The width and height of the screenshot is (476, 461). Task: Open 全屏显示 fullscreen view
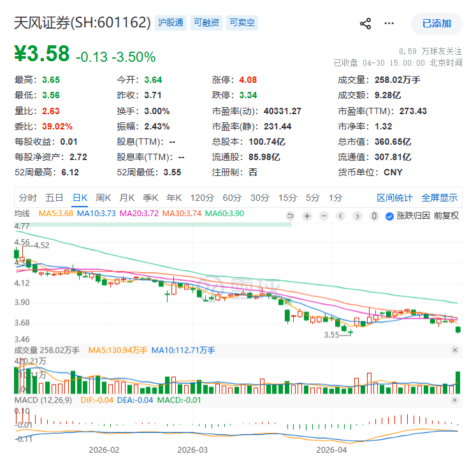tap(440, 198)
